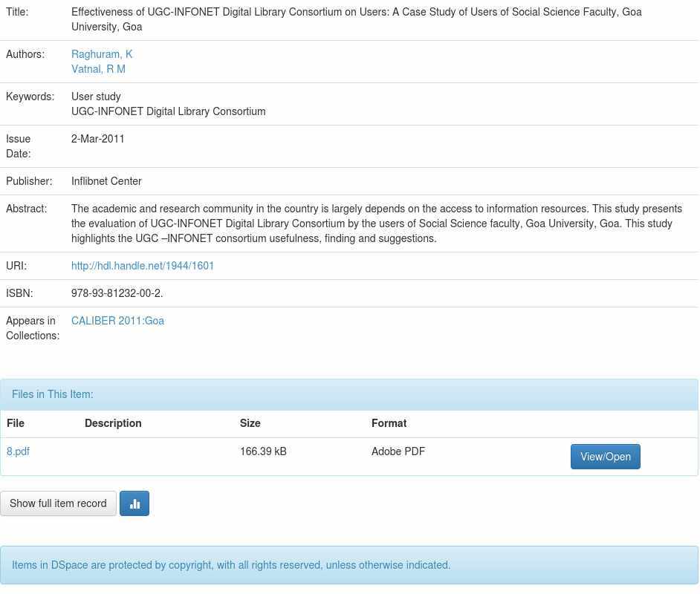700x594 pixels.
Task: Click the Size column header
Action: click(x=250, y=423)
